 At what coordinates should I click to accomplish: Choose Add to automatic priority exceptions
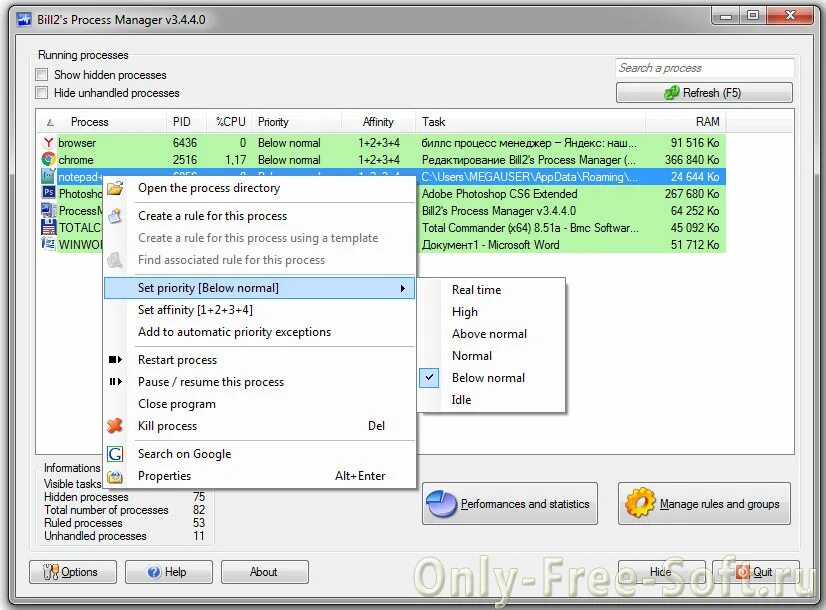click(x=234, y=332)
